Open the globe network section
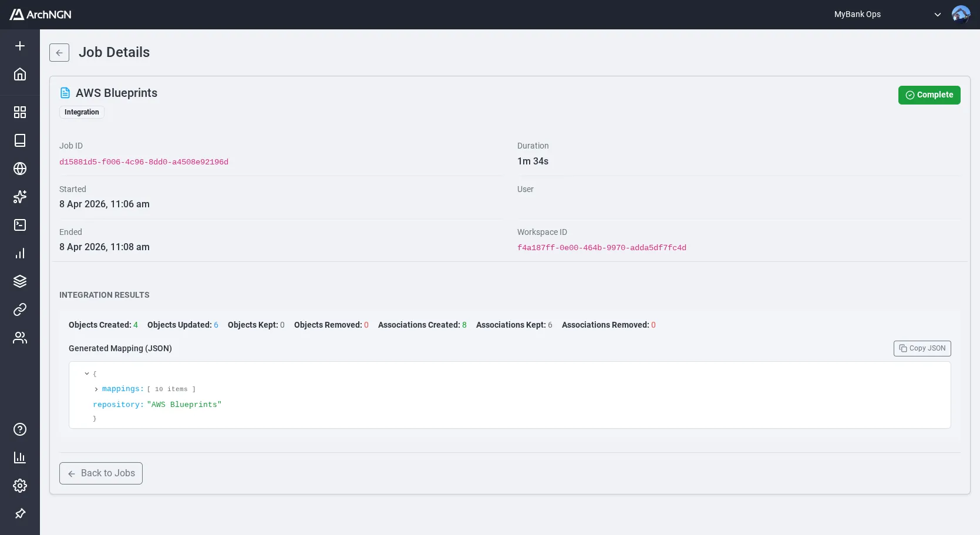The height and width of the screenshot is (535, 980). click(20, 169)
